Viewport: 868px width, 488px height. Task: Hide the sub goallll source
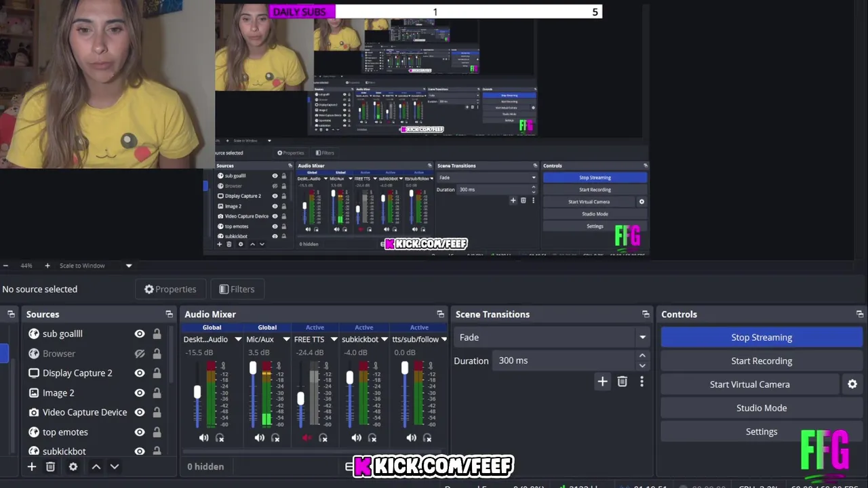pos(140,333)
